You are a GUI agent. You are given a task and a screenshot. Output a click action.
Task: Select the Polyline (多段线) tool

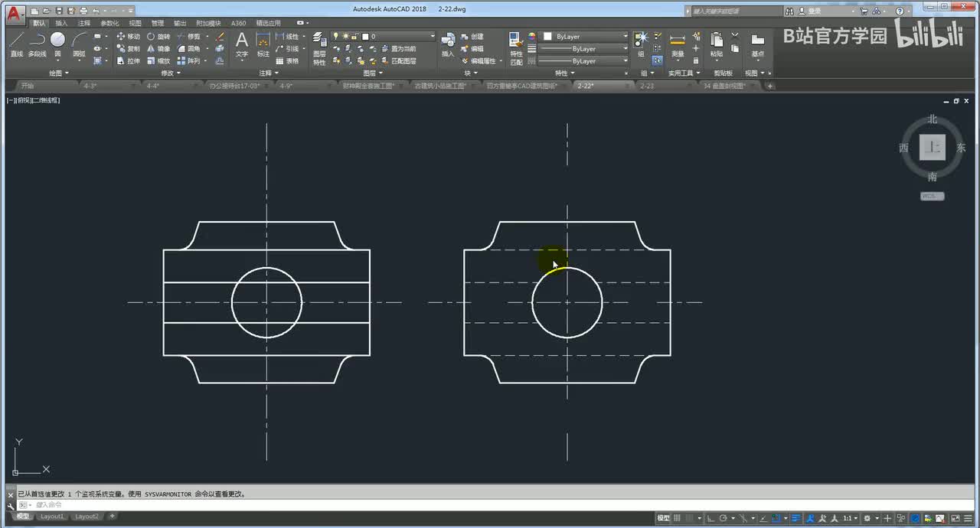pyautogui.click(x=37, y=44)
